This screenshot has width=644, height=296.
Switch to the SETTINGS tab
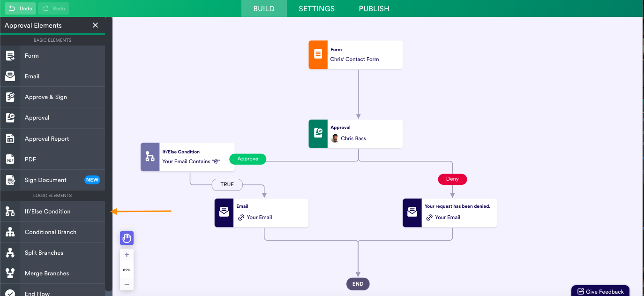click(317, 8)
